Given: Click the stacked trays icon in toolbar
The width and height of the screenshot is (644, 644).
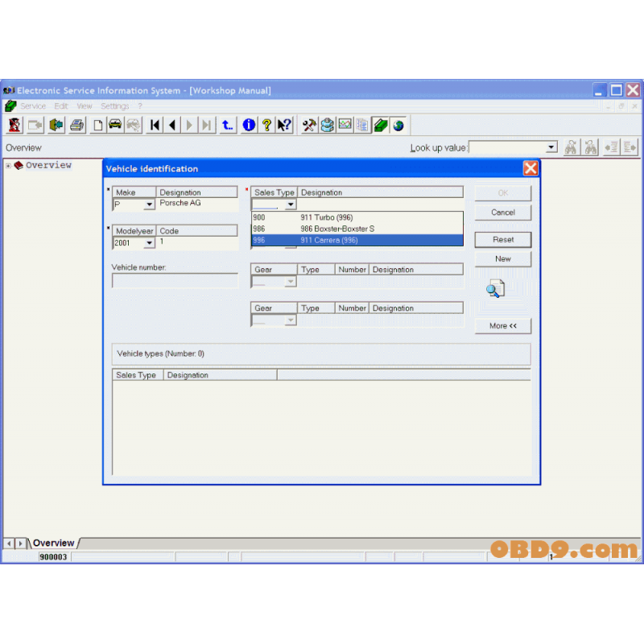Looking at the screenshot, I should click(328, 125).
